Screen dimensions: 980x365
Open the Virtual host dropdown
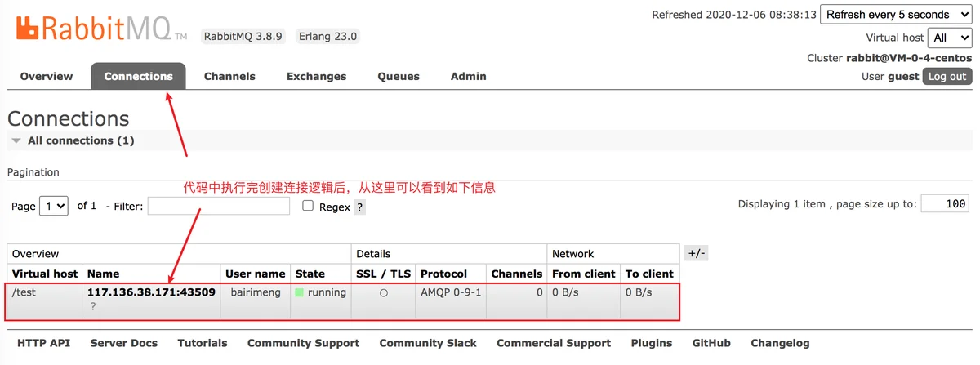[950, 38]
